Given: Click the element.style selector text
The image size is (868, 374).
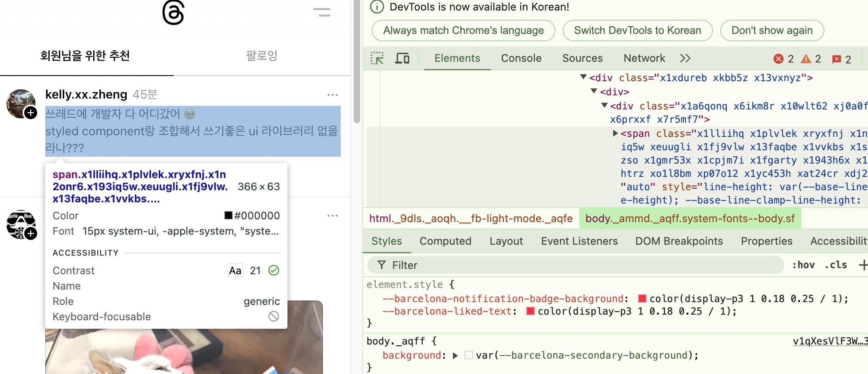Looking at the screenshot, I should (405, 285).
